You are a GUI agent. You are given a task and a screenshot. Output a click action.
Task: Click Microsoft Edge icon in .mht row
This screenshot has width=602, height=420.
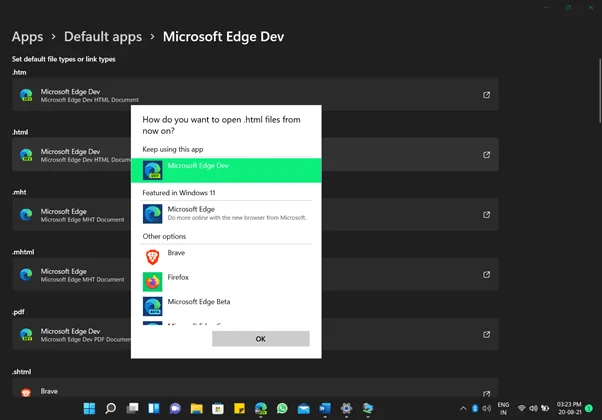tap(26, 215)
